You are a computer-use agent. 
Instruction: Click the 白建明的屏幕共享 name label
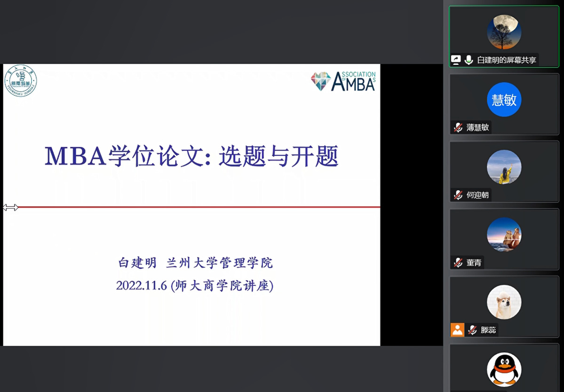506,60
